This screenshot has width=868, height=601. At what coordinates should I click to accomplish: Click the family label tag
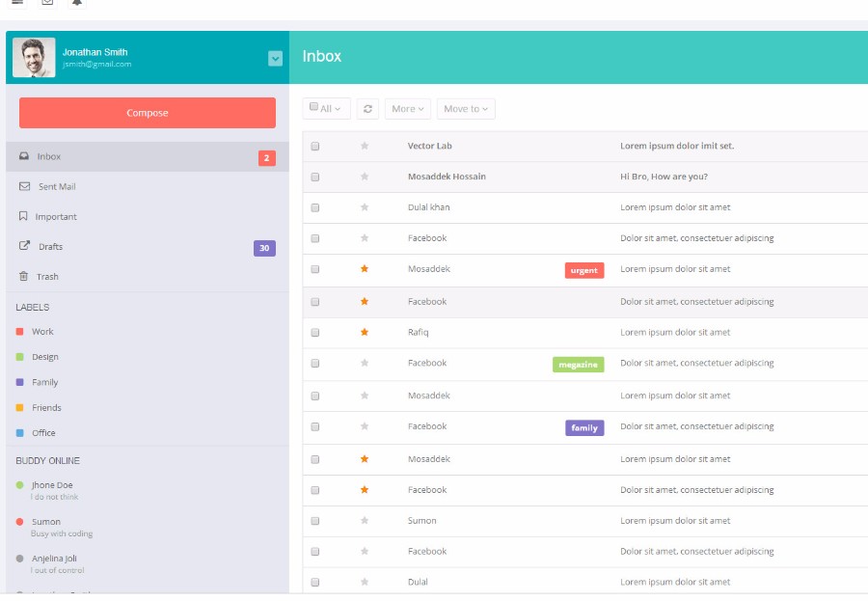(584, 427)
